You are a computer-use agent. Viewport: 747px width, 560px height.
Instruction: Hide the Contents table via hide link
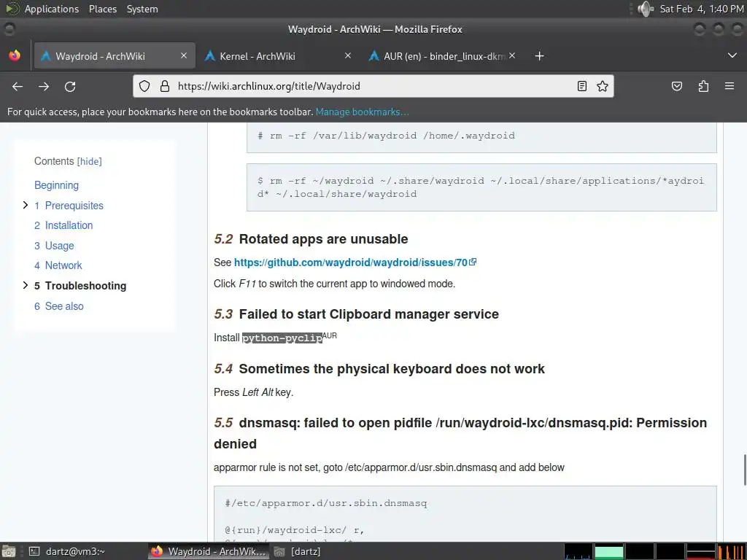point(90,161)
